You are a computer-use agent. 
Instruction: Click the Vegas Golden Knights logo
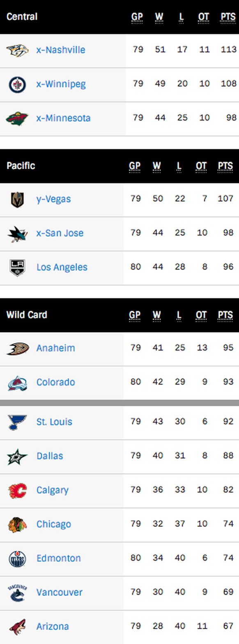[x=17, y=200]
